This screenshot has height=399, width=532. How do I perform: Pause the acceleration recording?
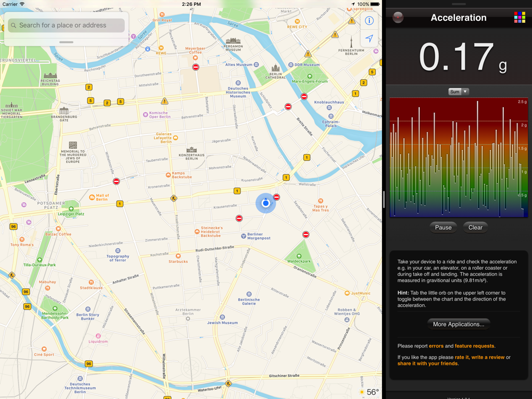(443, 228)
